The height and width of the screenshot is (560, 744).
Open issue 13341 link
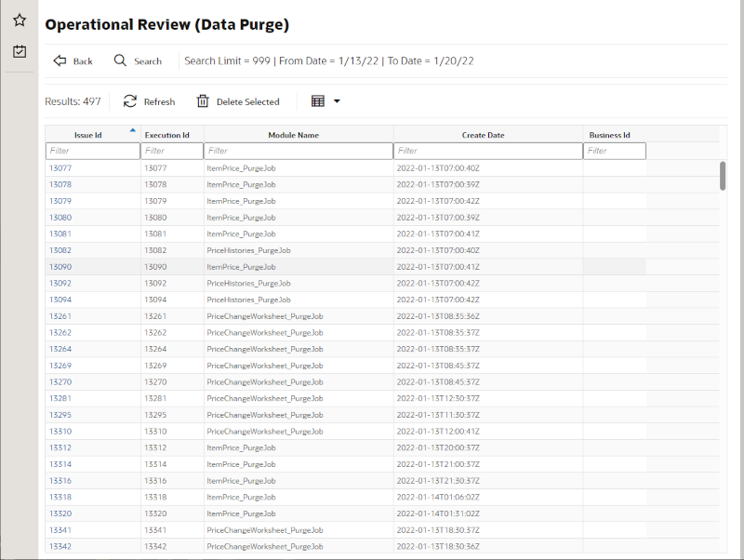coord(60,530)
